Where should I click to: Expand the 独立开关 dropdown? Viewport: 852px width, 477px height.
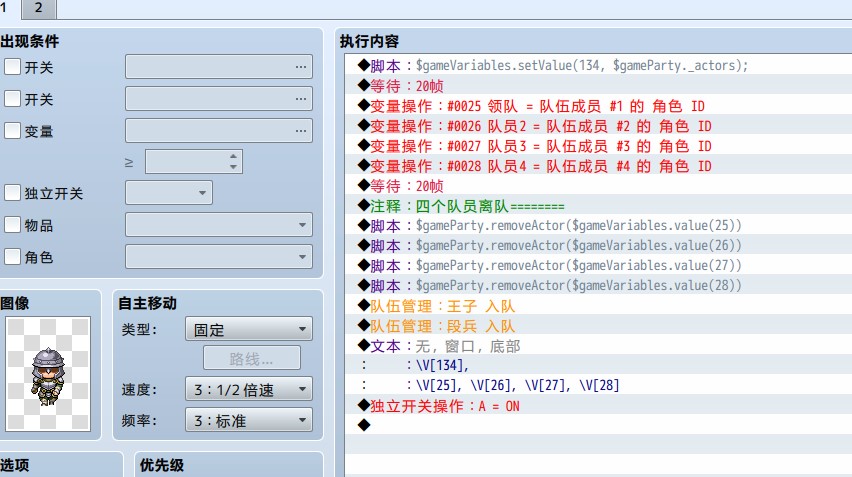(x=169, y=193)
